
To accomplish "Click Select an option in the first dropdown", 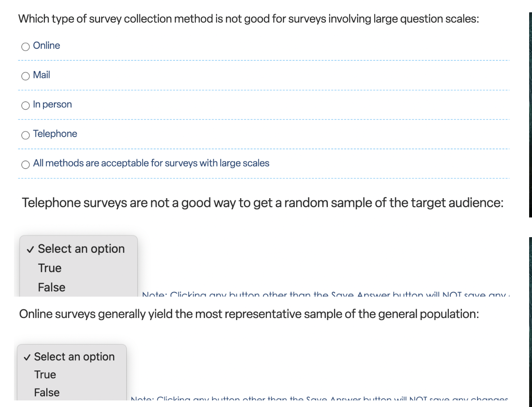I will pyautogui.click(x=81, y=249).
